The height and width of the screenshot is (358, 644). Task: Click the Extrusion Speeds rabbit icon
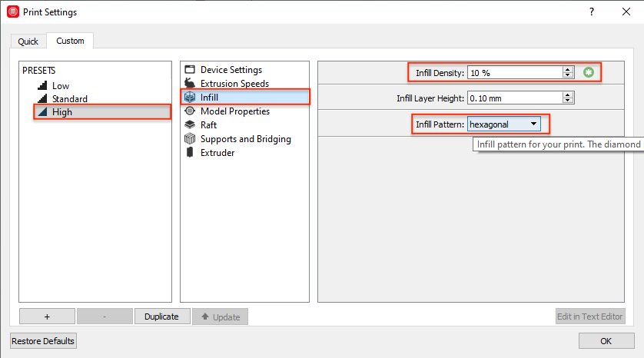(x=190, y=84)
